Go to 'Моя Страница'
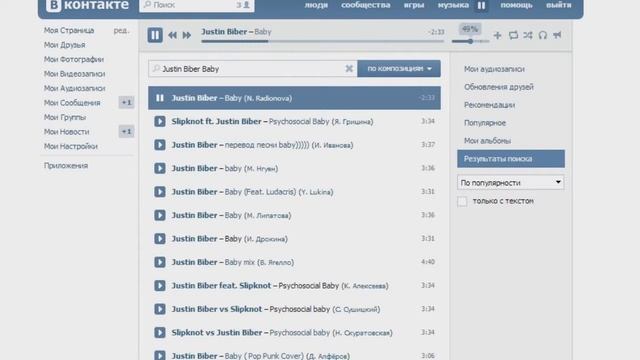The height and width of the screenshot is (360, 640). coord(69,30)
